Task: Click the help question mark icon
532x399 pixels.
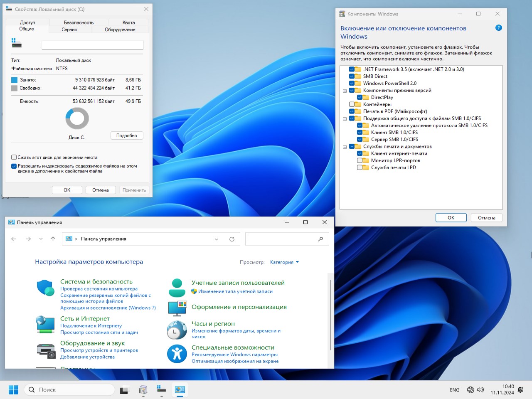Action: (499, 28)
